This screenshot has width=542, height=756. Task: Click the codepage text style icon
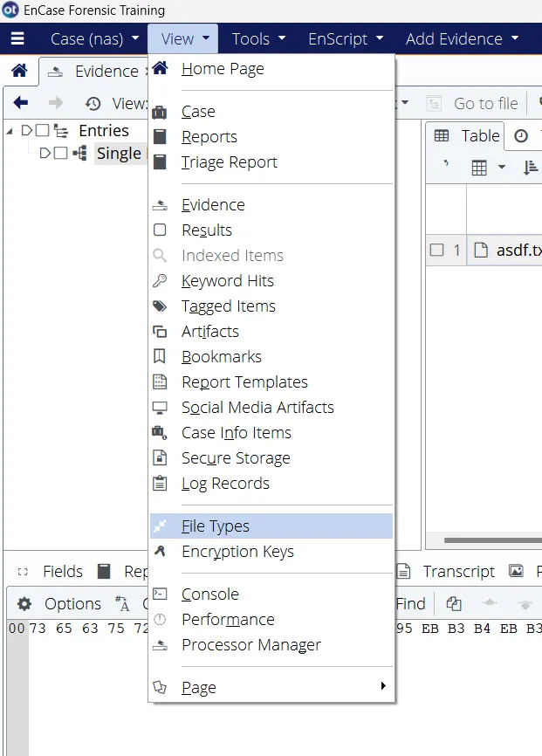122,603
